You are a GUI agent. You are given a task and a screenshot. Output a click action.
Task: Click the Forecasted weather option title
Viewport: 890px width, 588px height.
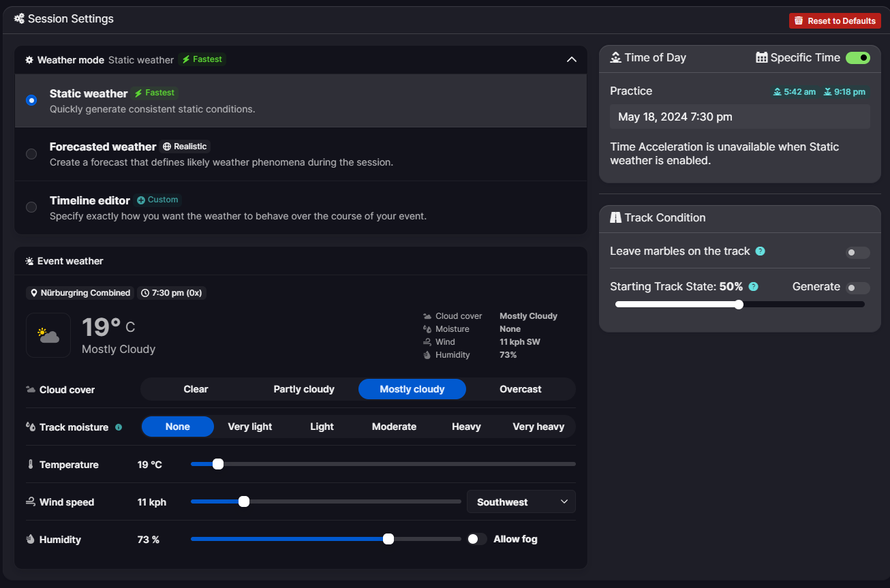103,146
